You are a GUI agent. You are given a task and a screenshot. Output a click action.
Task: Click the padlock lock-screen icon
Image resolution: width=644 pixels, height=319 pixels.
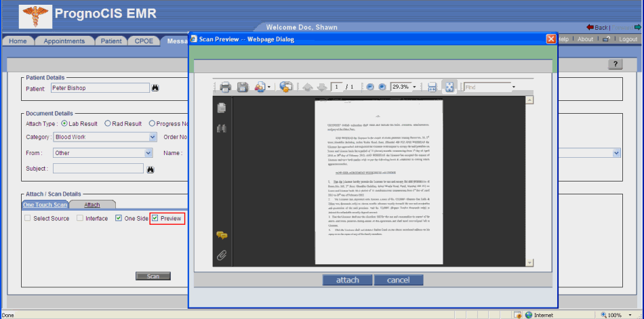click(x=606, y=39)
